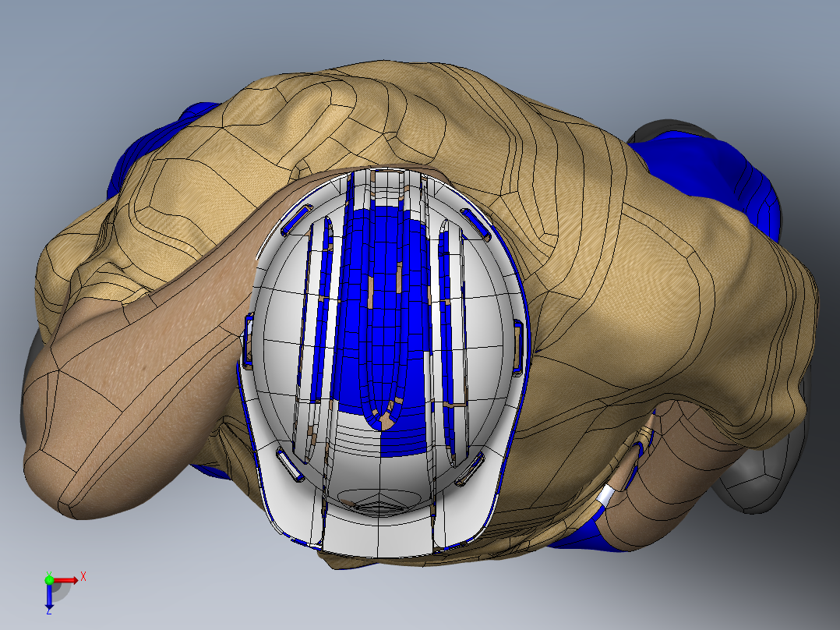The width and height of the screenshot is (840, 630).
Task: Click the blue Z axis of the orientation triad
Action: click(49, 596)
